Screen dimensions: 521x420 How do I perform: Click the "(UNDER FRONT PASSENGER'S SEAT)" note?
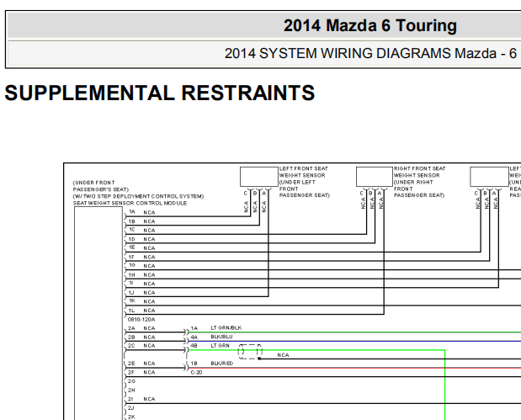pyautogui.click(x=101, y=186)
